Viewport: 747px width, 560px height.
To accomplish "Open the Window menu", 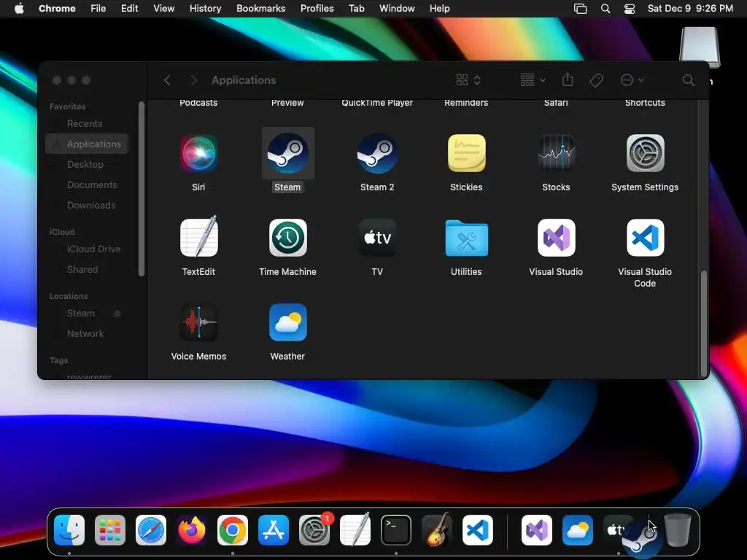I will 397,9.
